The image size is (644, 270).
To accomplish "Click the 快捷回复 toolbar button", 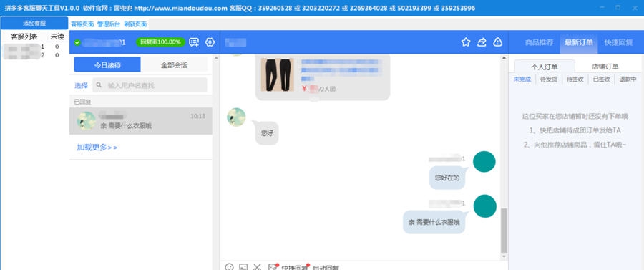I will point(294,268).
